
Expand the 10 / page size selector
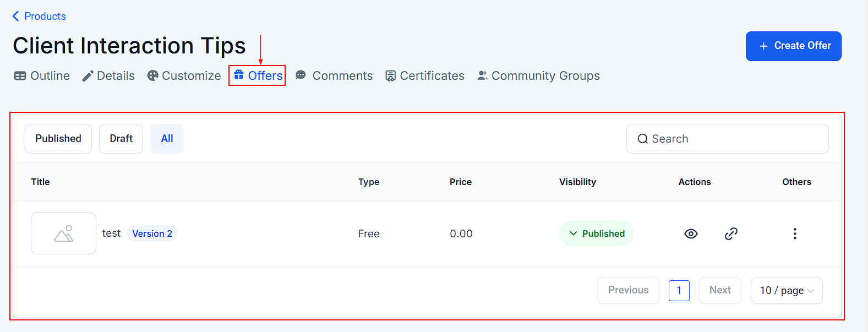tap(787, 291)
